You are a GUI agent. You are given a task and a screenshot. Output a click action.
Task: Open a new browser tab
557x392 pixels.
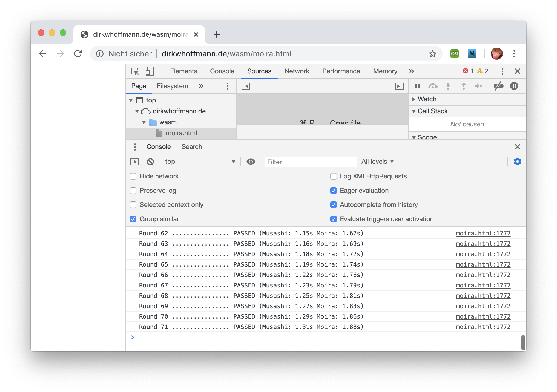coord(217,34)
